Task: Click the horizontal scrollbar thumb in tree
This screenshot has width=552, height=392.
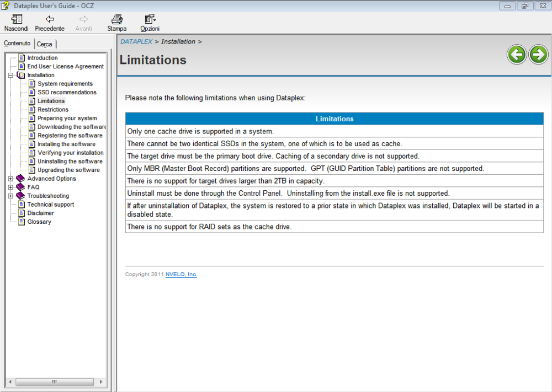Action: tap(55, 382)
